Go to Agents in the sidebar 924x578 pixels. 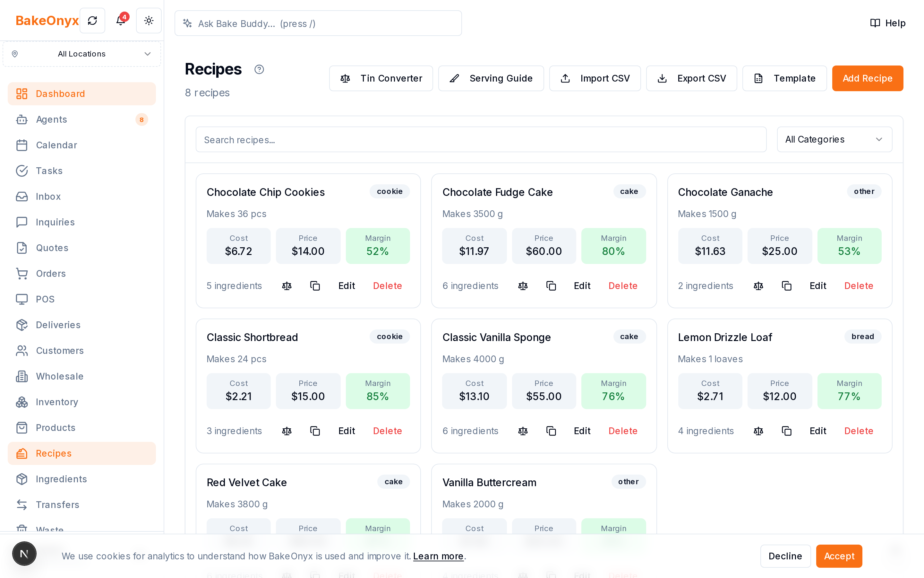tap(82, 119)
